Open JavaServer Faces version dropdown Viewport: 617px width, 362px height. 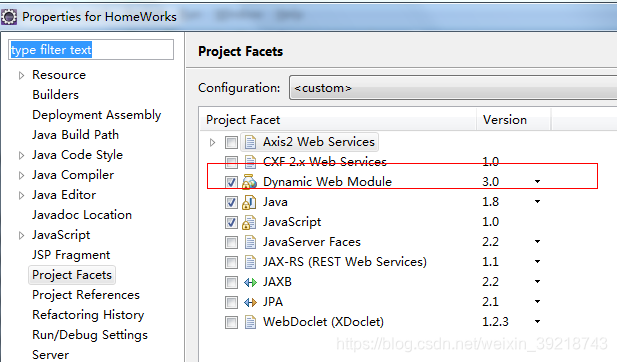coord(538,242)
